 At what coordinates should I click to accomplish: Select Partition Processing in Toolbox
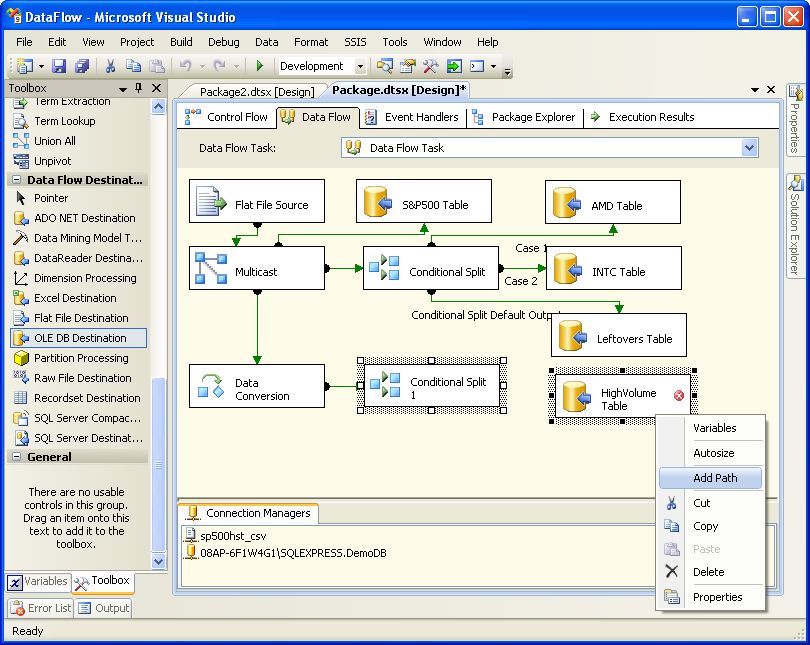tap(71, 358)
